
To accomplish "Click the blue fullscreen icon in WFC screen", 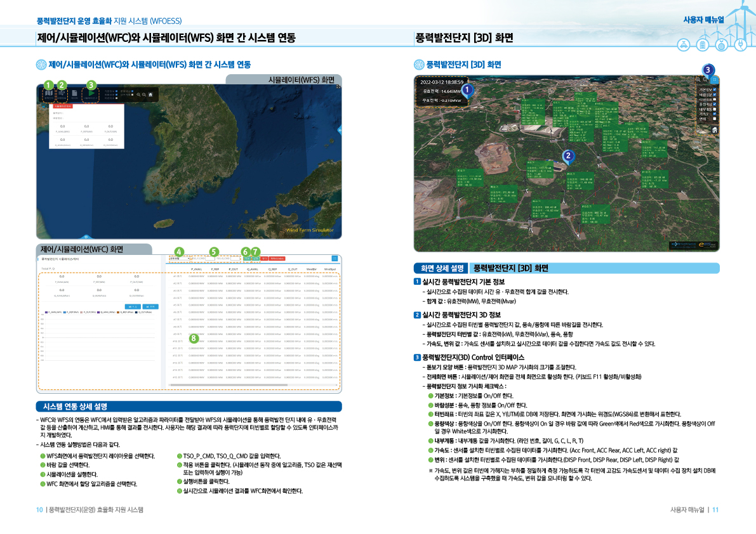I will point(335,259).
